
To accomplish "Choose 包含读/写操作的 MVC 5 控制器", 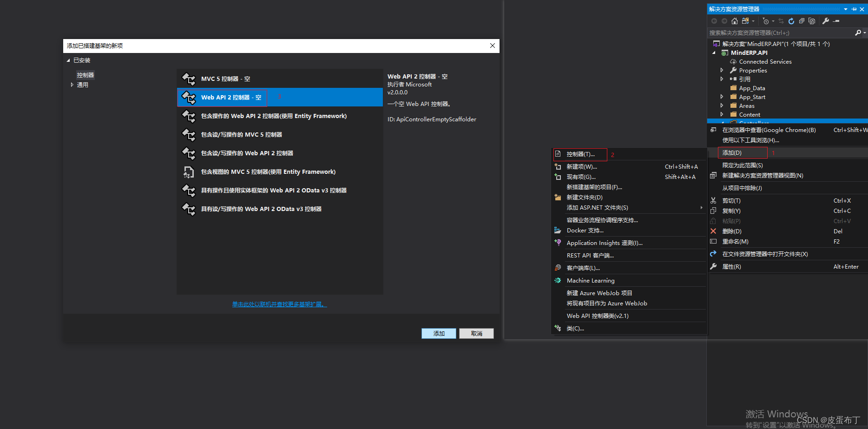I will coord(280,134).
